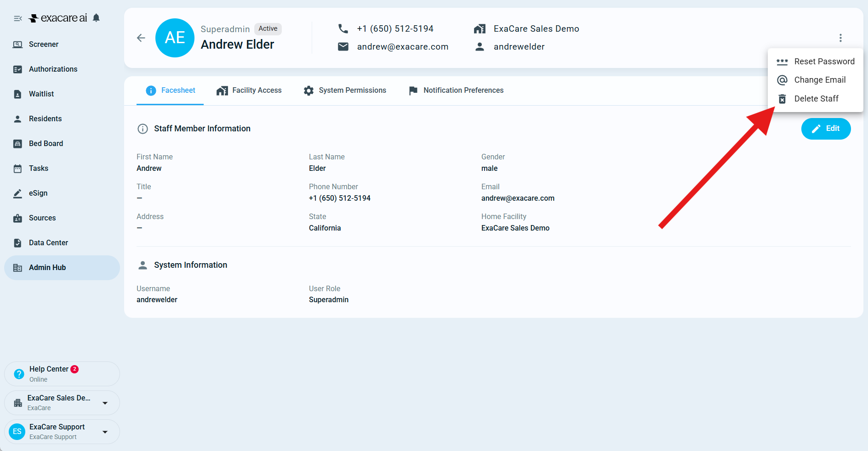Click the Tasks calendar icon
The width and height of the screenshot is (868, 451).
click(x=17, y=169)
